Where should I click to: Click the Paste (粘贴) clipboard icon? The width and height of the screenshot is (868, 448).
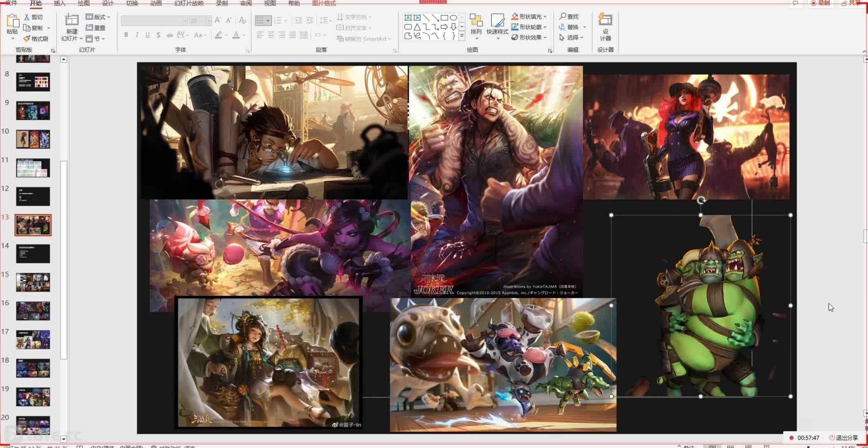(x=12, y=21)
